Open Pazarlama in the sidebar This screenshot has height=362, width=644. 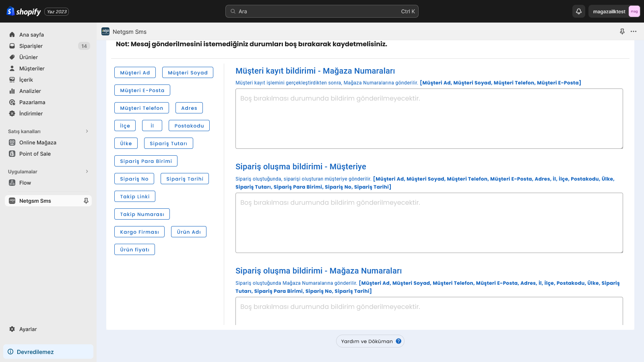pyautogui.click(x=48, y=102)
